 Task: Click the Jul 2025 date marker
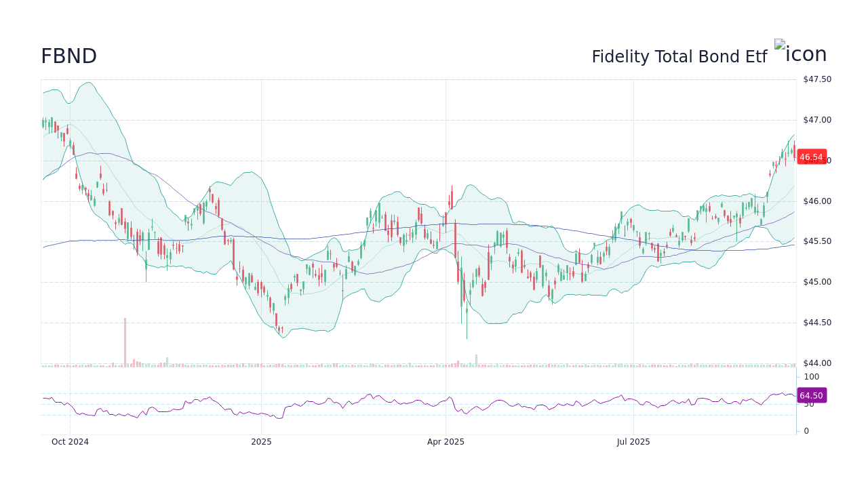coord(634,441)
